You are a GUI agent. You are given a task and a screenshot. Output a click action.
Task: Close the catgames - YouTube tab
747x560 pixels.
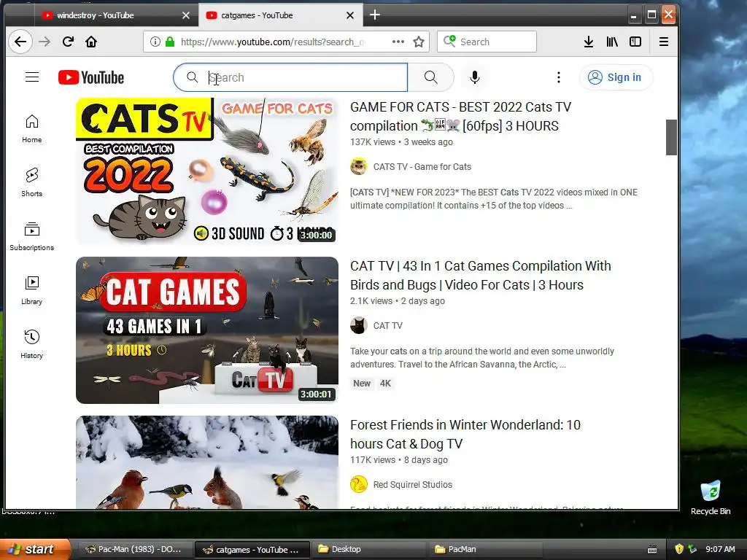click(x=350, y=15)
